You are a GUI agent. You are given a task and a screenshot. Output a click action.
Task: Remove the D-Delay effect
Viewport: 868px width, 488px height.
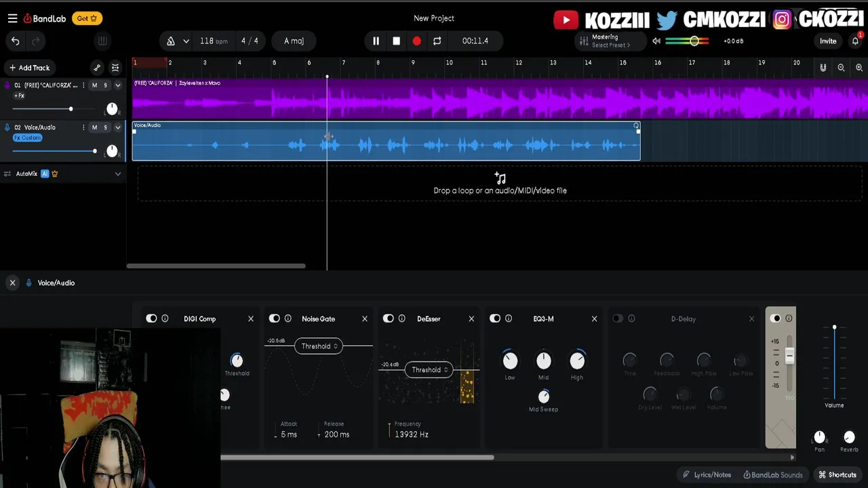(751, 319)
